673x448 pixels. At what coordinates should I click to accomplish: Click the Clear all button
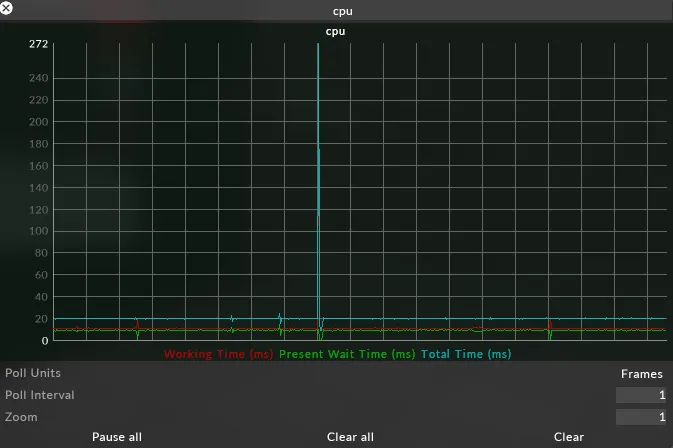(350, 437)
